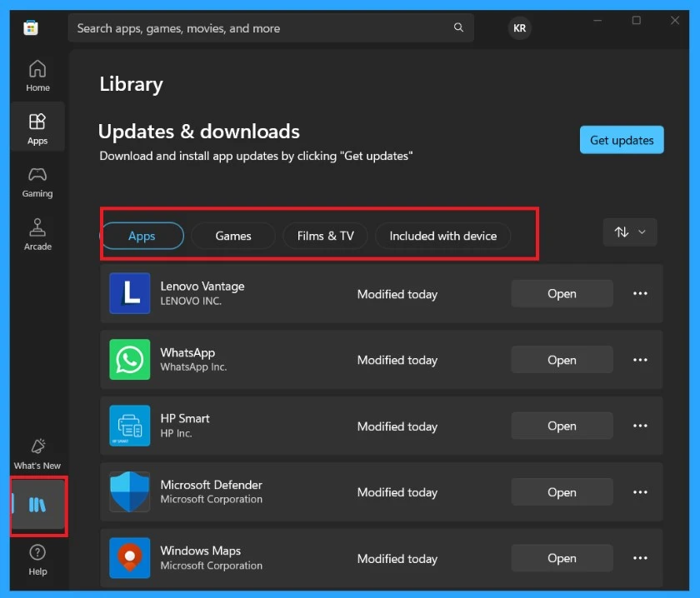This screenshot has height=598, width=700.
Task: Open more options for Microsoft Defender
Action: click(640, 491)
